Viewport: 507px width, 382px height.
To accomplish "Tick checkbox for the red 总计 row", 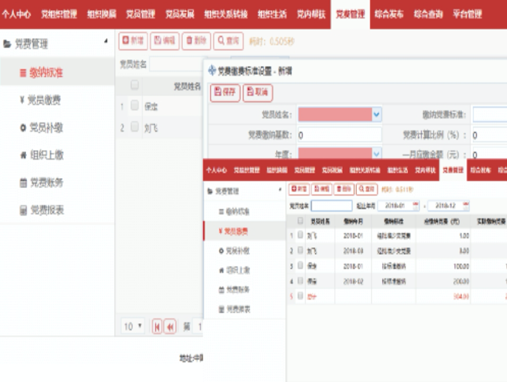I will [x=300, y=295].
